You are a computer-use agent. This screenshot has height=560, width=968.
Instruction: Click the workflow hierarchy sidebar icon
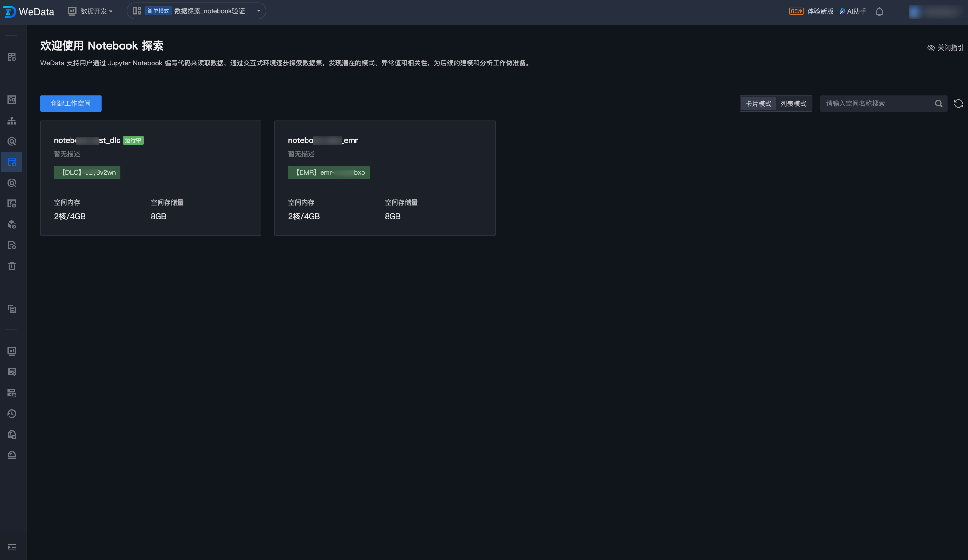11,121
